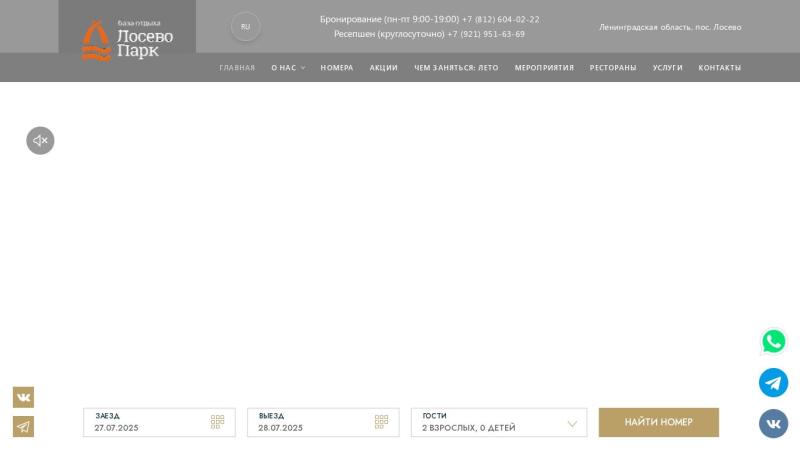Open calendar icon in Выезд field
Viewport: 800px width, 450px height.
[x=381, y=422]
